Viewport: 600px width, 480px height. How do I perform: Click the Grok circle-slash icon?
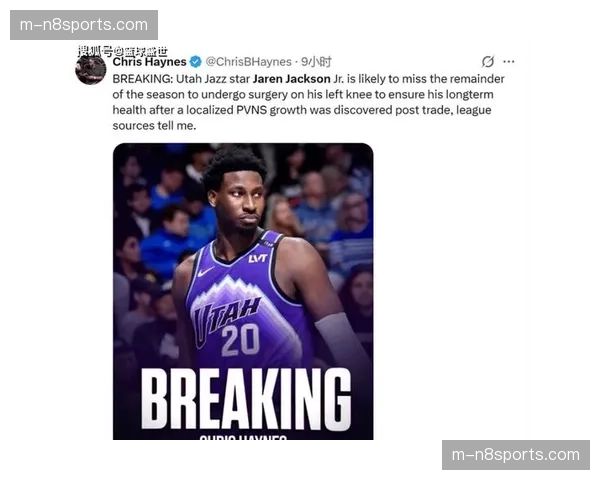[488, 61]
